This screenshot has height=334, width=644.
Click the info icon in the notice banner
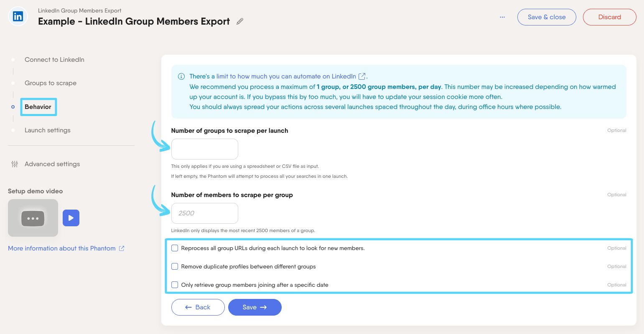pyautogui.click(x=181, y=76)
